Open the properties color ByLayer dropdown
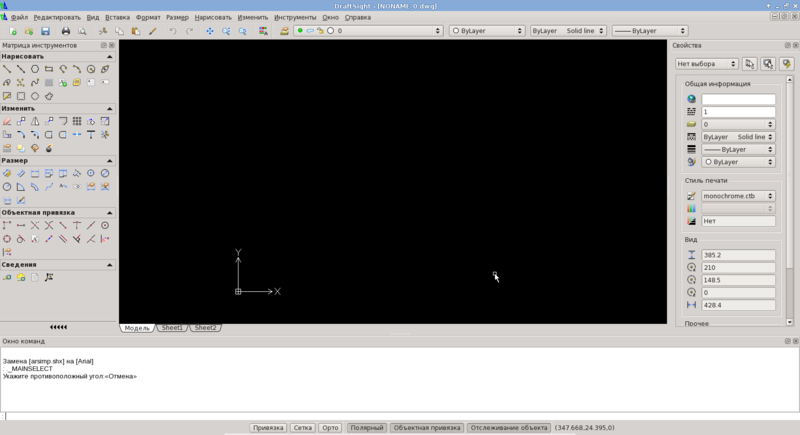The height and width of the screenshot is (435, 800). click(738, 162)
